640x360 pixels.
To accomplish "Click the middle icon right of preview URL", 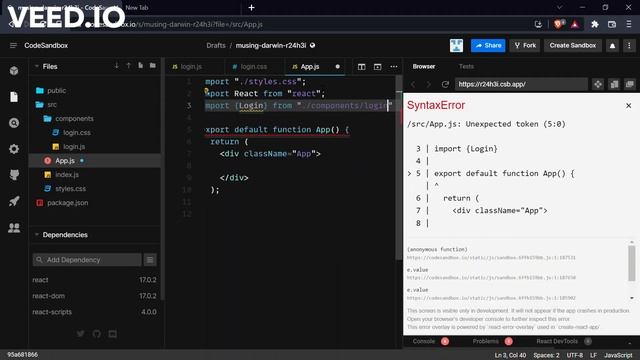I will [614, 84].
